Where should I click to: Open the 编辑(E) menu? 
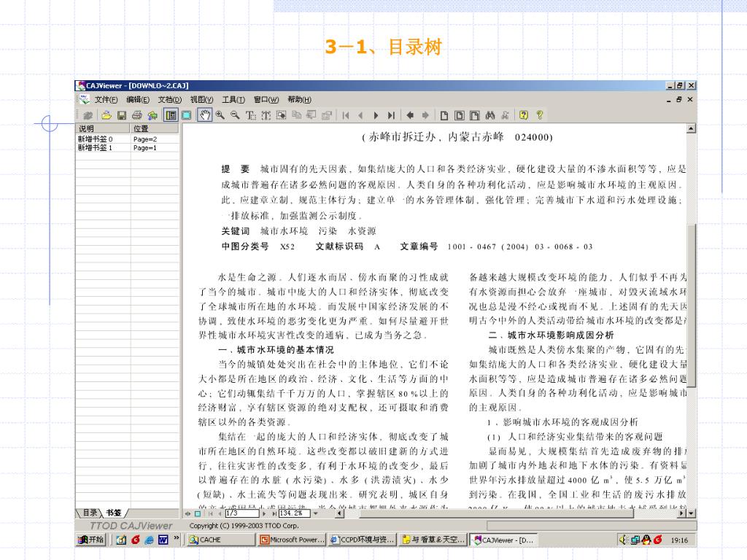[138, 99]
